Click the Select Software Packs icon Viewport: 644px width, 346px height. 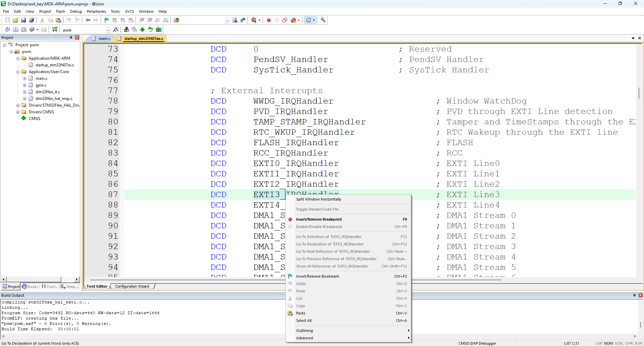tap(151, 30)
